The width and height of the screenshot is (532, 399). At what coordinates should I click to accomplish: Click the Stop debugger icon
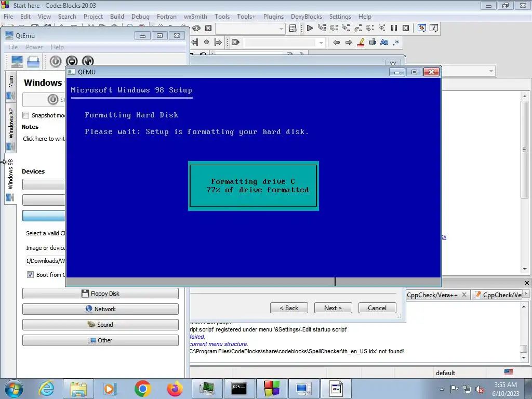coord(405,28)
